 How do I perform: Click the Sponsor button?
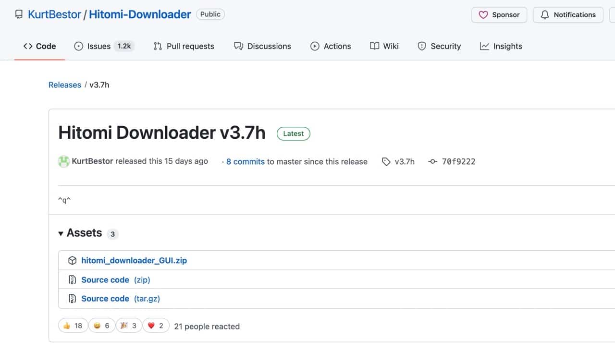coord(499,15)
